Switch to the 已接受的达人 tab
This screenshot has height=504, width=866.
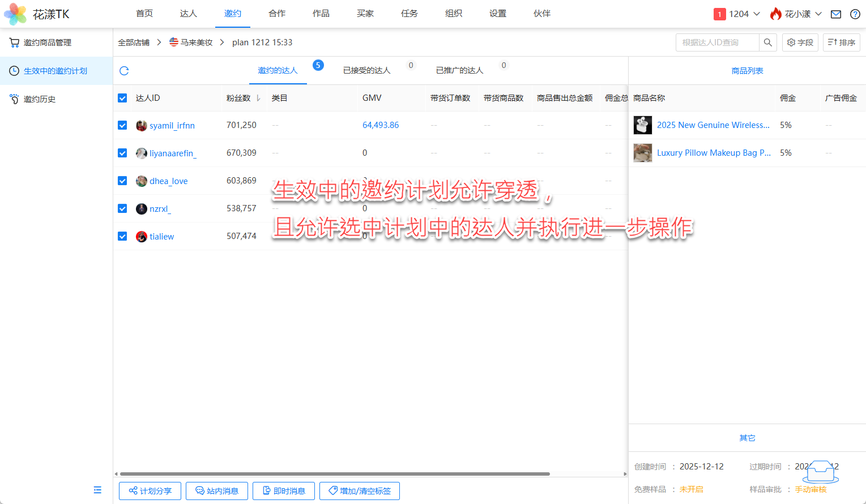pos(366,70)
